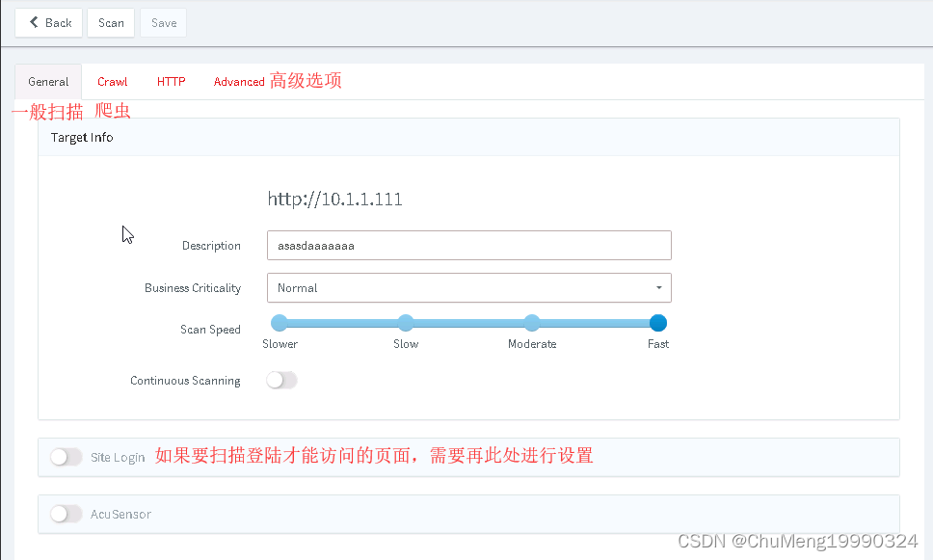Open the Business Criticality dropdown
The image size is (933, 560).
click(468, 288)
